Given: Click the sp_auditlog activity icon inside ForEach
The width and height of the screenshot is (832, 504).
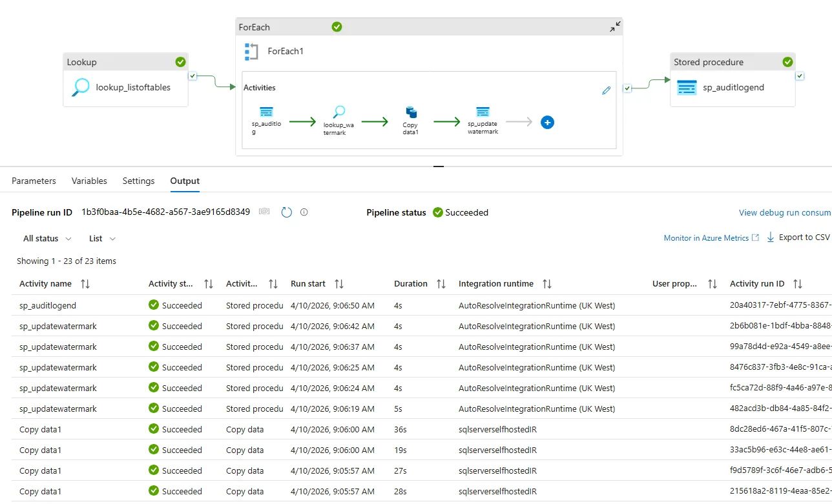Looking at the screenshot, I should coord(266,112).
